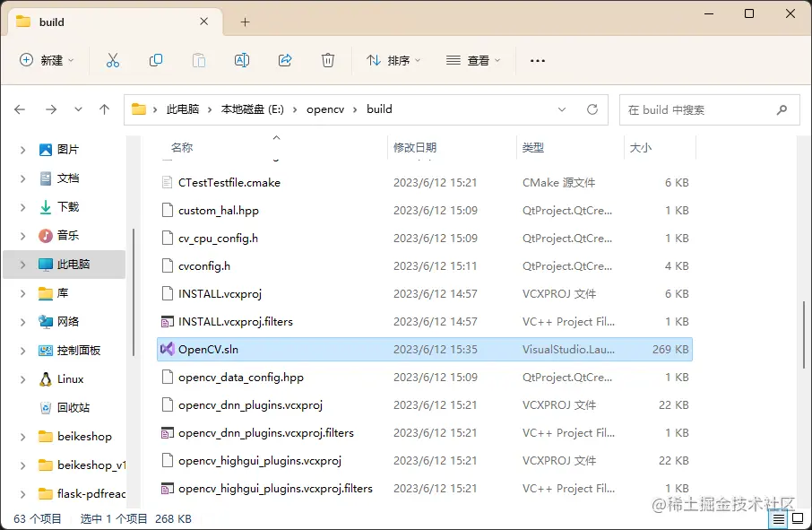Expand the 此电脑 tree node

[x=22, y=265]
